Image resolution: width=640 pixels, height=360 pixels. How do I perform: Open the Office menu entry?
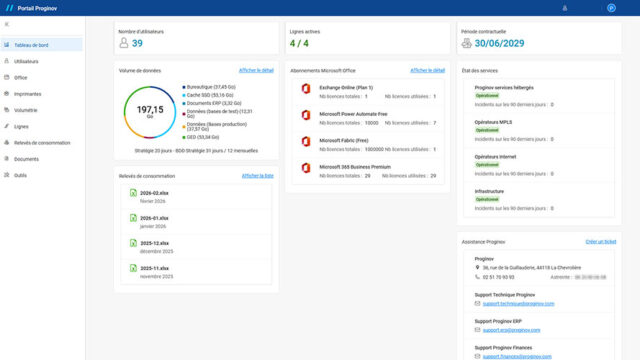click(42, 78)
